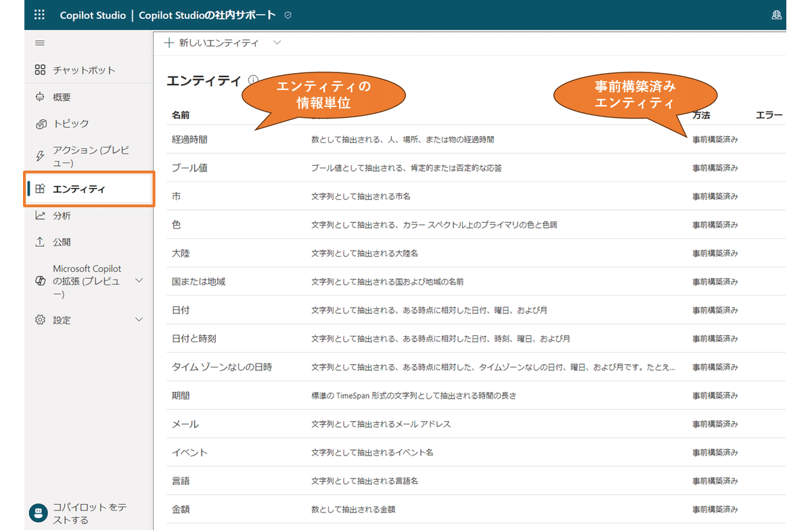
Task: Expand the Microsoft Copilot の拡張 section
Action: point(139,280)
